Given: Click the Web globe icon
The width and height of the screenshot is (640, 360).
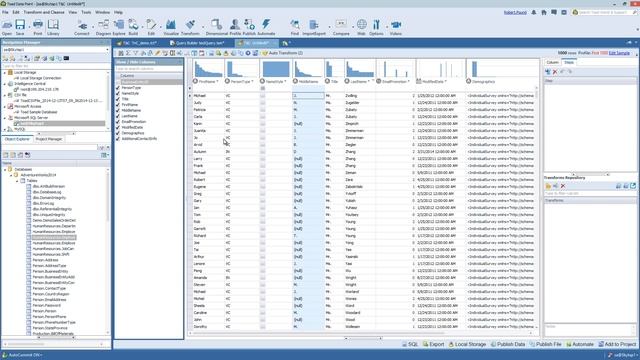Looking at the screenshot, I should click(362, 27).
